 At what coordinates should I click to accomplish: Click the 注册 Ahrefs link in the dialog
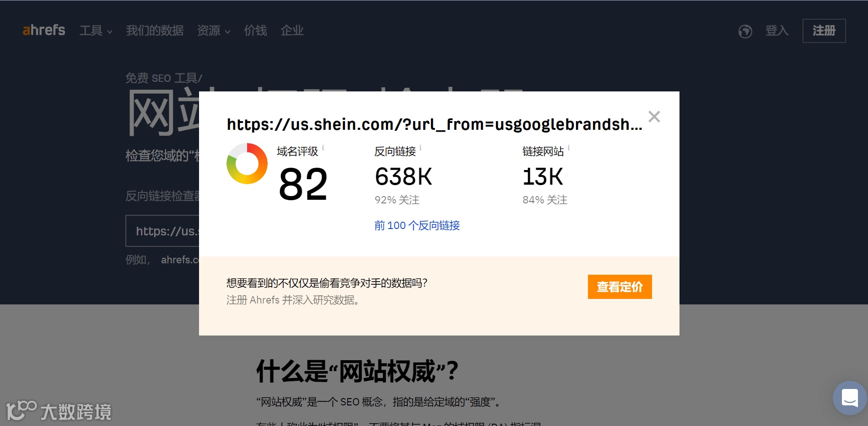click(x=253, y=300)
